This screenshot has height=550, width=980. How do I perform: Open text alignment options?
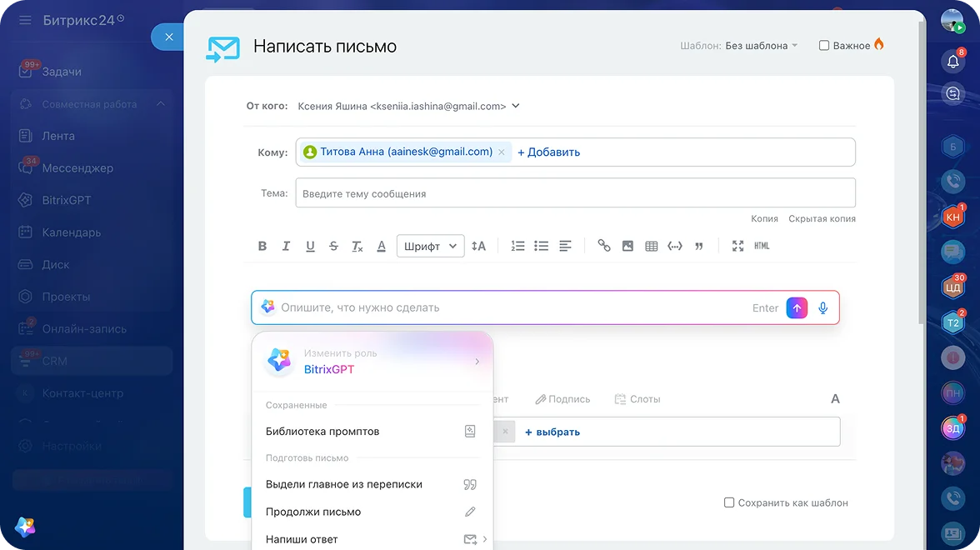pyautogui.click(x=565, y=247)
